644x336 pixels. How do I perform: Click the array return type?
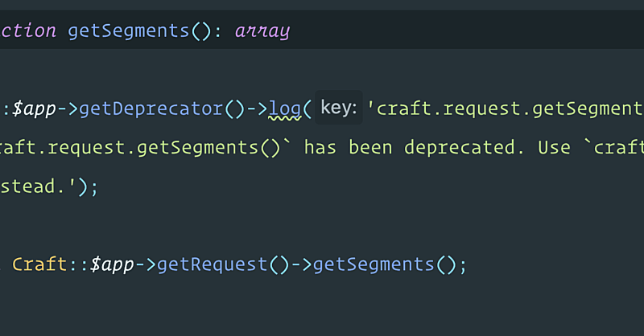point(262,31)
